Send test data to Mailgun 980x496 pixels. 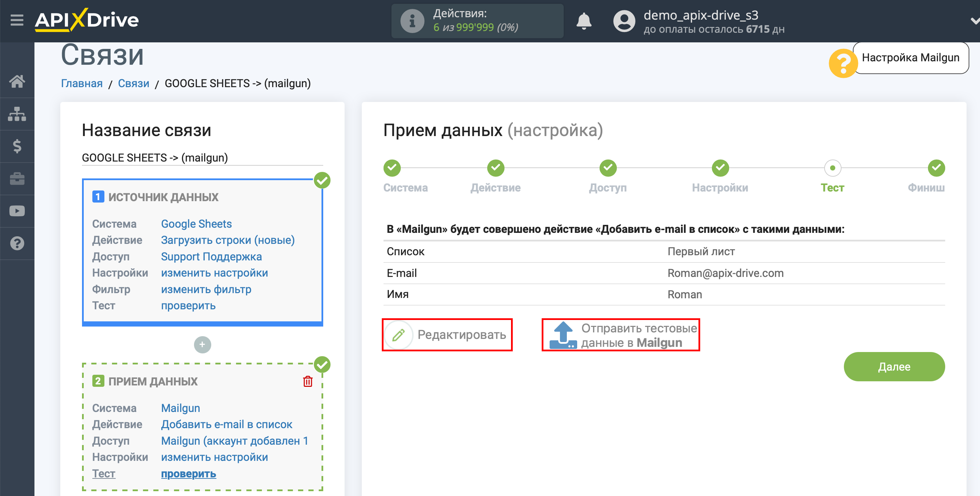621,335
